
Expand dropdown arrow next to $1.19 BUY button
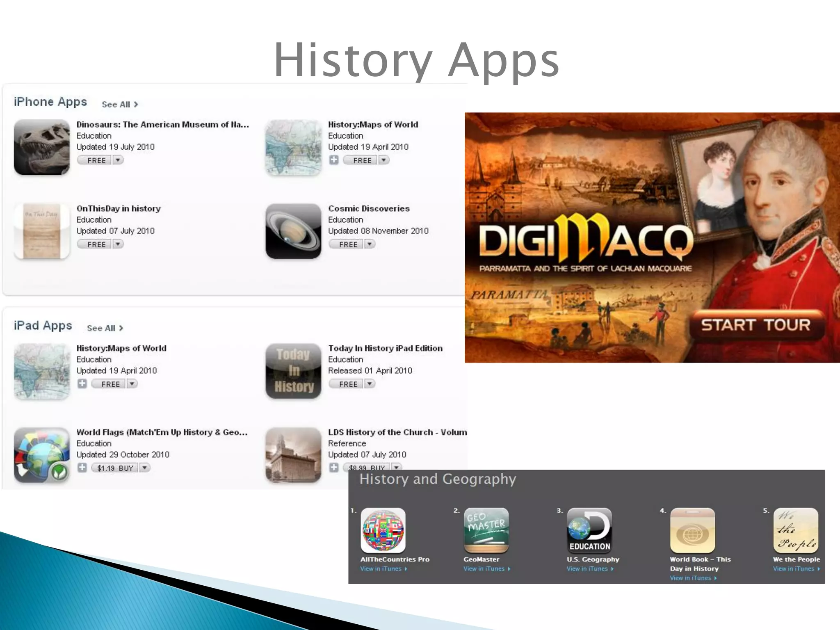coord(144,468)
